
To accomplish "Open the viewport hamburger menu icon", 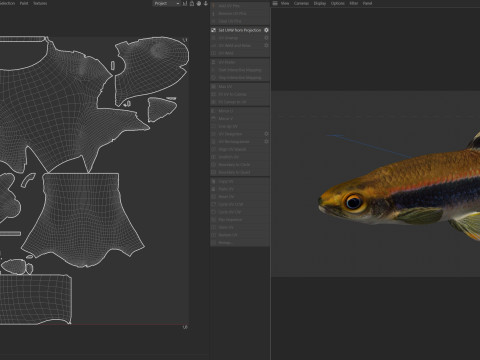I will click(275, 3).
